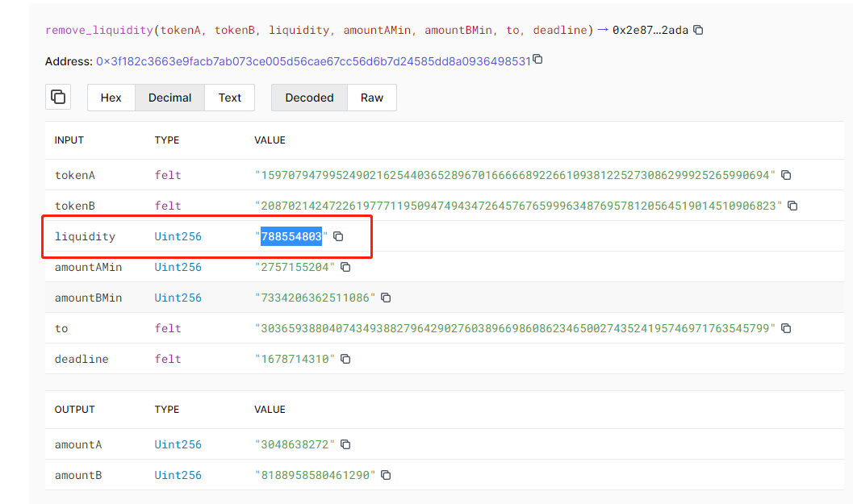Click the OUTPUT column header
Viewport: 853px width, 504px height.
(x=74, y=410)
